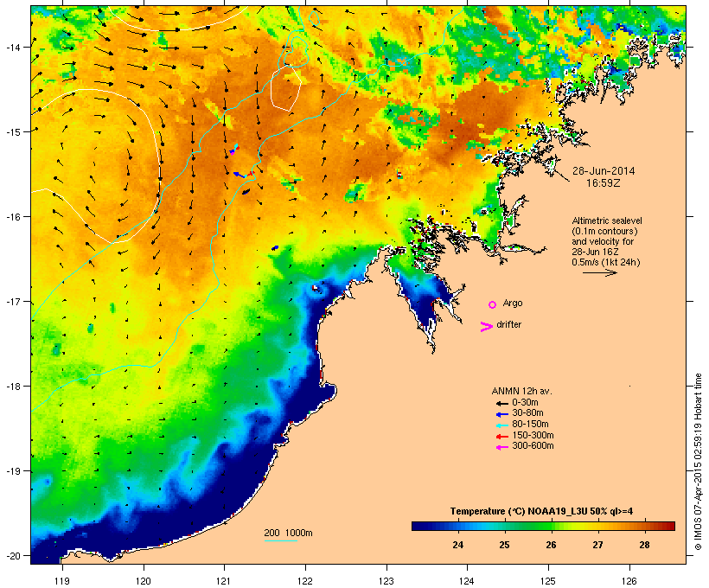Click the '30-80m' depth label
Viewport: 709px width, 588px height.
pyautogui.click(x=527, y=413)
